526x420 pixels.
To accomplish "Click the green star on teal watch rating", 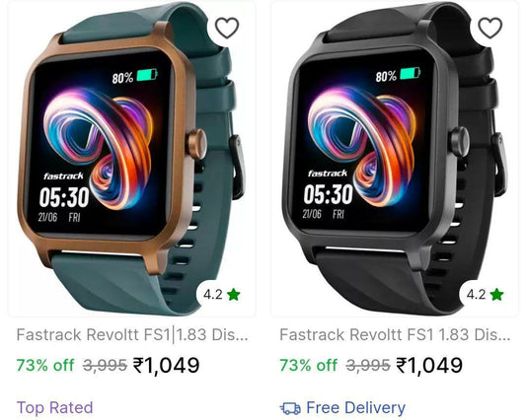I will [x=234, y=295].
